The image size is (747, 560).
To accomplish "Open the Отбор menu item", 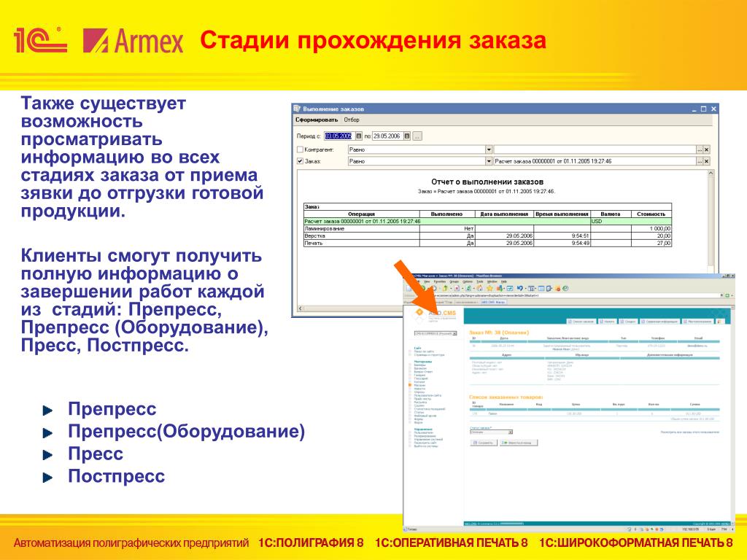I will [x=352, y=120].
